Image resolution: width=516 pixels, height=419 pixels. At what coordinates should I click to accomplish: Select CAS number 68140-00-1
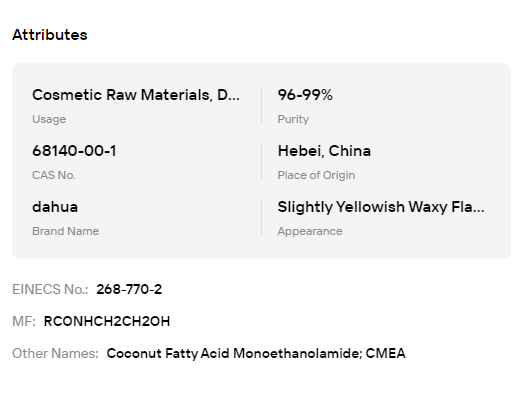coord(74,151)
